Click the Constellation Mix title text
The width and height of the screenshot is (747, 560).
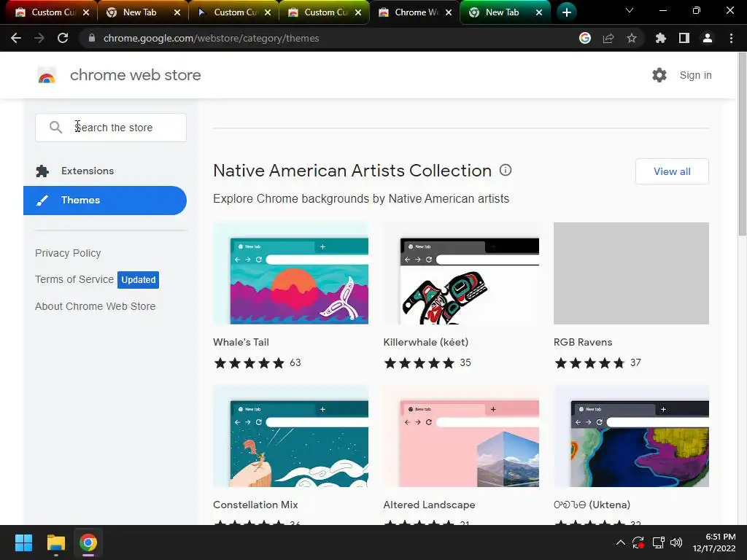(255, 505)
